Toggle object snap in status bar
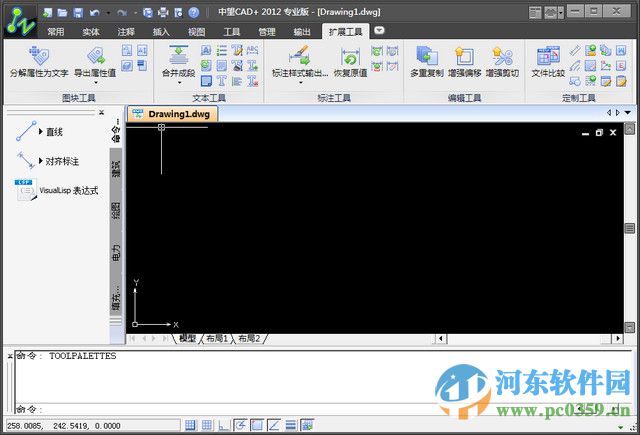This screenshot has height=435, width=640. pos(257,425)
